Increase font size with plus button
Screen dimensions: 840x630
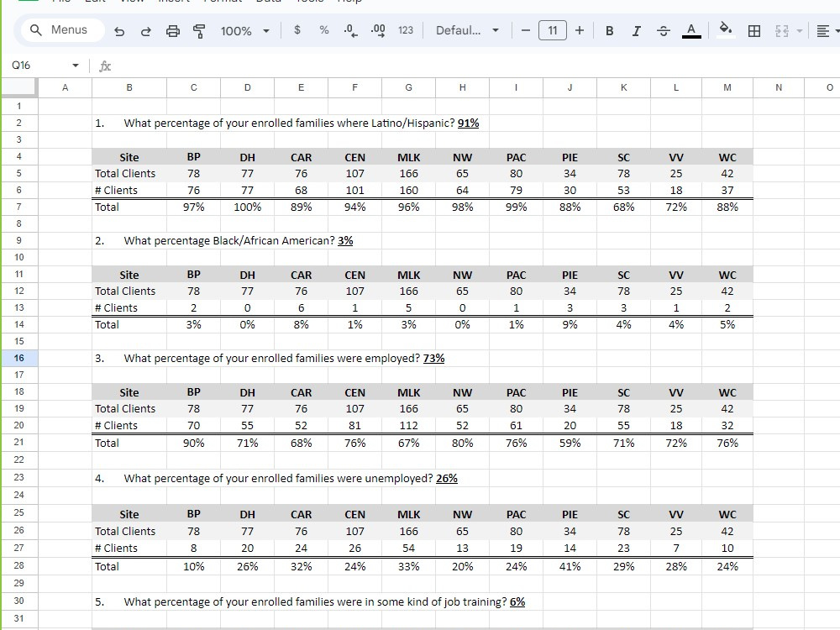point(579,30)
